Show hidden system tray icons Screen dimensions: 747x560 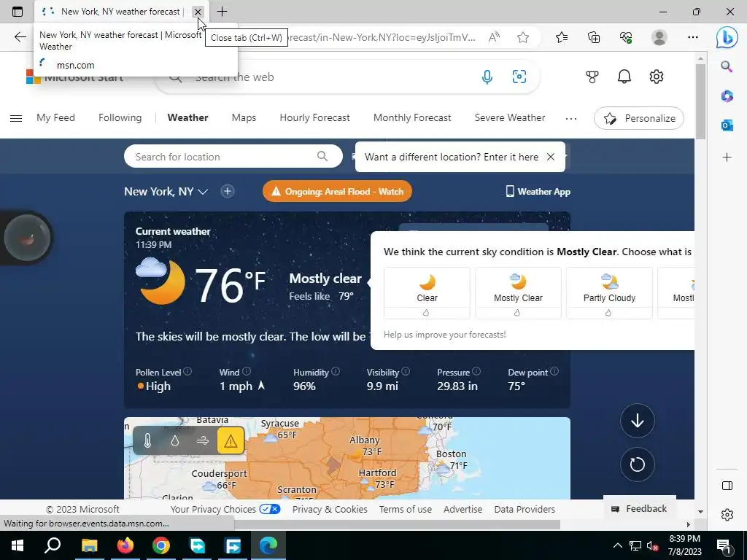pyautogui.click(x=617, y=545)
